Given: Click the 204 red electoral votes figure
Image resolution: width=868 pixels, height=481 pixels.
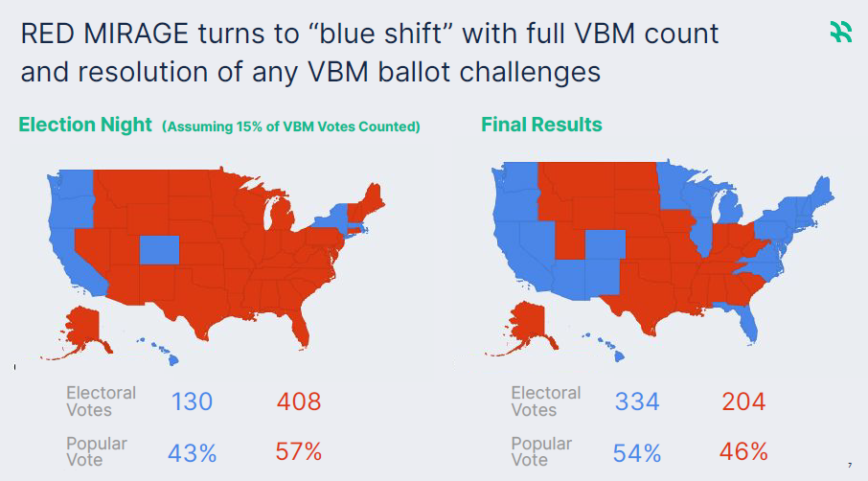Looking at the screenshot, I should 742,401.
